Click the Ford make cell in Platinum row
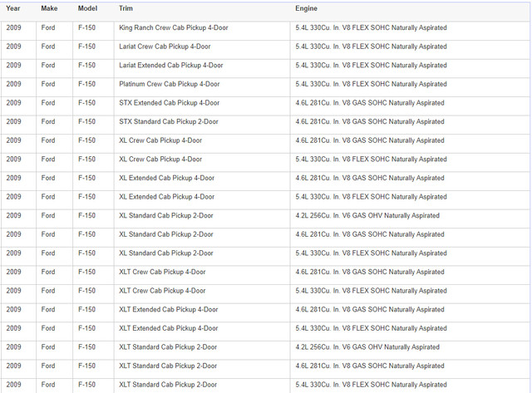Image resolution: width=532 pixels, height=393 pixels. (x=48, y=84)
